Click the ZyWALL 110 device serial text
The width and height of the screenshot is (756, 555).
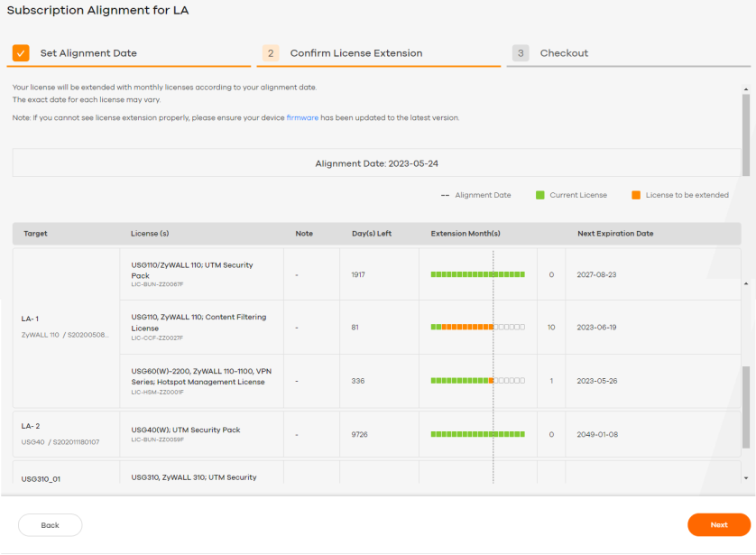coord(65,335)
